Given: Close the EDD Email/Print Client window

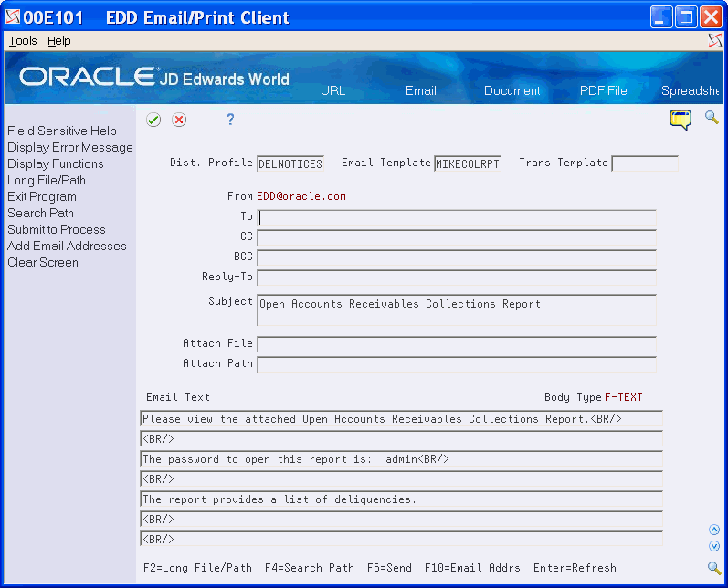Looking at the screenshot, I should 712,17.
